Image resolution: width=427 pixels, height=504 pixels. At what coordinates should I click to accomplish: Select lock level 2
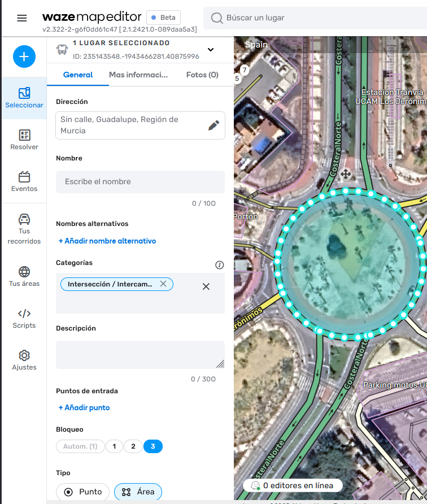[x=133, y=446]
